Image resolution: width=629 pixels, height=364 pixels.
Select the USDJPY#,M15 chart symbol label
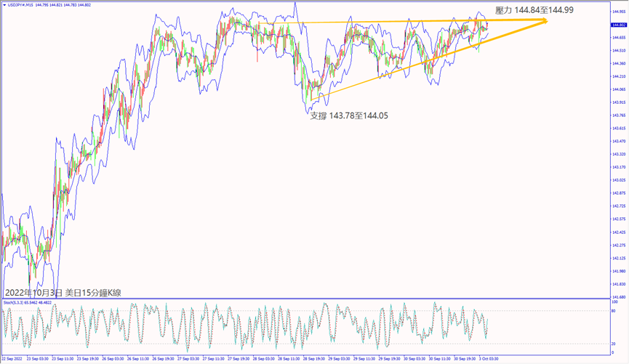pyautogui.click(x=19, y=6)
